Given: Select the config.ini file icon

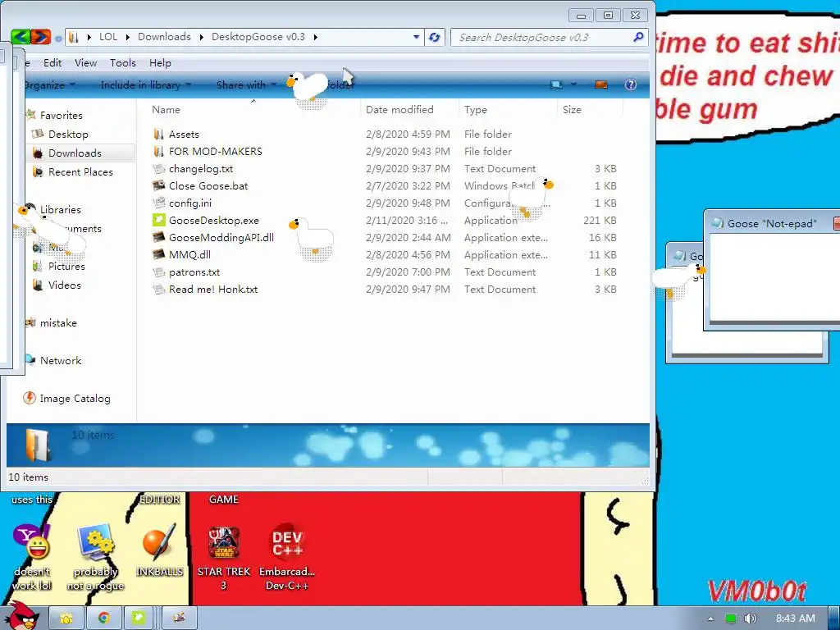Looking at the screenshot, I should [158, 203].
